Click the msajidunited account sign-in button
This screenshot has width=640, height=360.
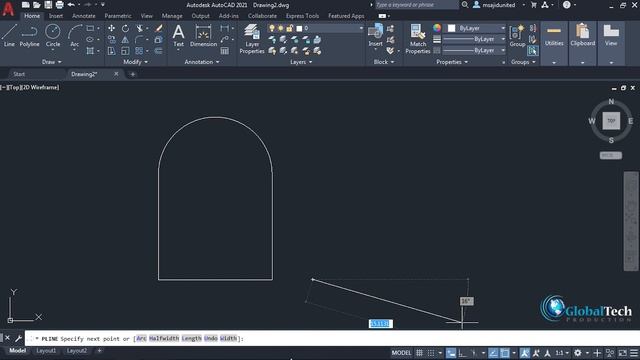click(494, 5)
